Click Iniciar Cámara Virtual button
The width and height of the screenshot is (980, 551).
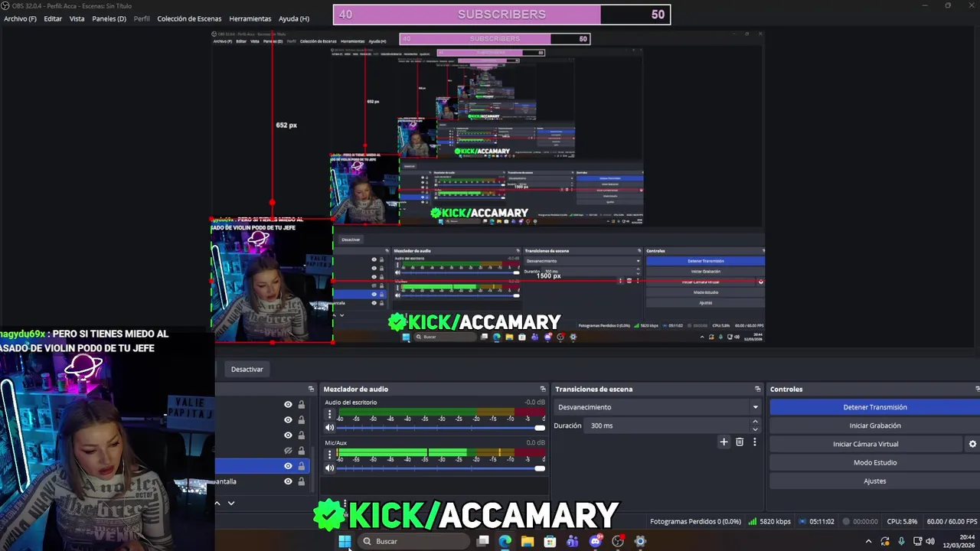(x=866, y=444)
